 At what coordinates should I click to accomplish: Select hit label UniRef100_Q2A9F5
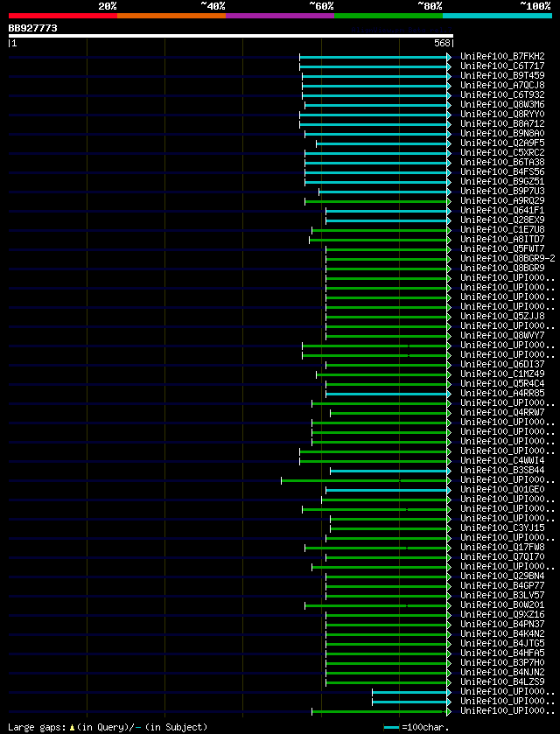(502, 143)
